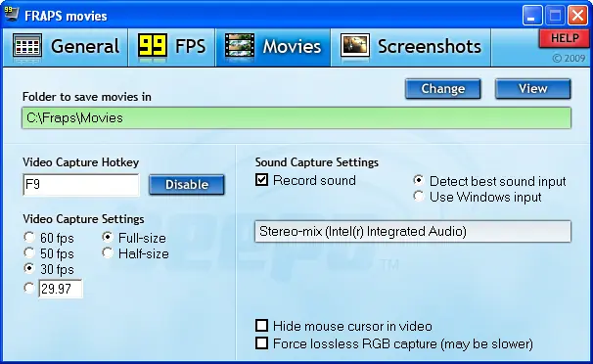
Task: Click Change to pick movies folder
Action: point(443,89)
